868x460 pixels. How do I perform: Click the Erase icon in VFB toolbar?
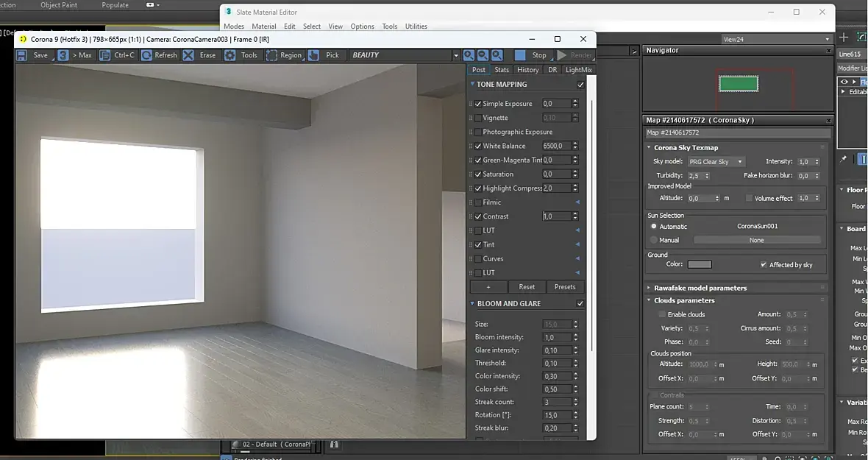point(189,55)
